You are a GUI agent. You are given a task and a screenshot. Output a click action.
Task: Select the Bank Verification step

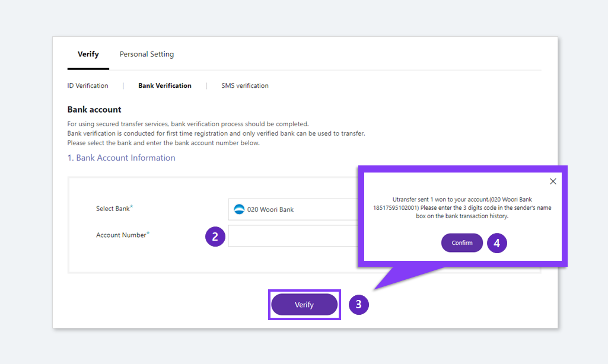pos(164,85)
